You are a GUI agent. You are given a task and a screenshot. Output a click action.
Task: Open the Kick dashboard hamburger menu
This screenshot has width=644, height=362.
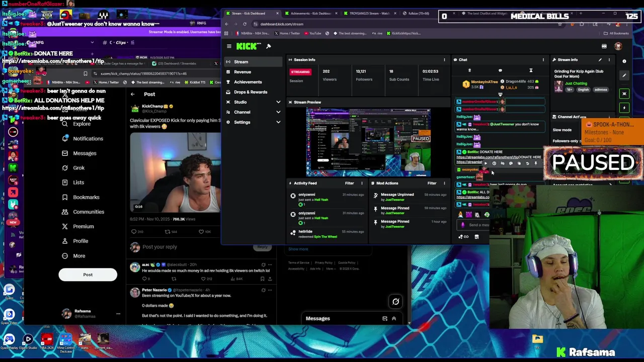pos(229,46)
